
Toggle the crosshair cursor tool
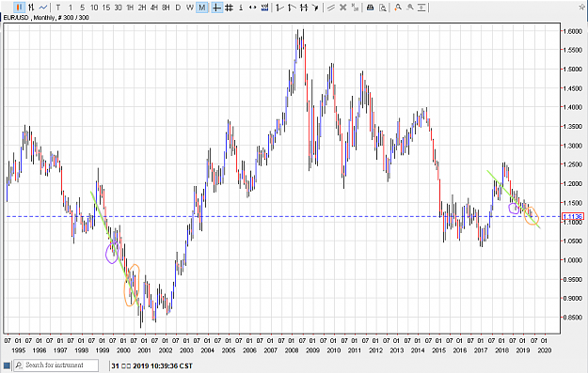point(216,8)
